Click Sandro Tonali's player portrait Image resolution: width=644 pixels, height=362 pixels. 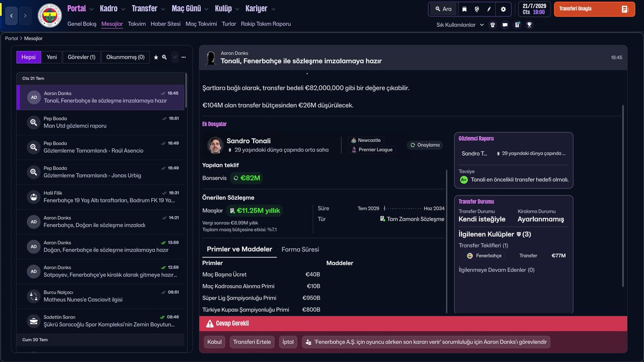pos(215,145)
